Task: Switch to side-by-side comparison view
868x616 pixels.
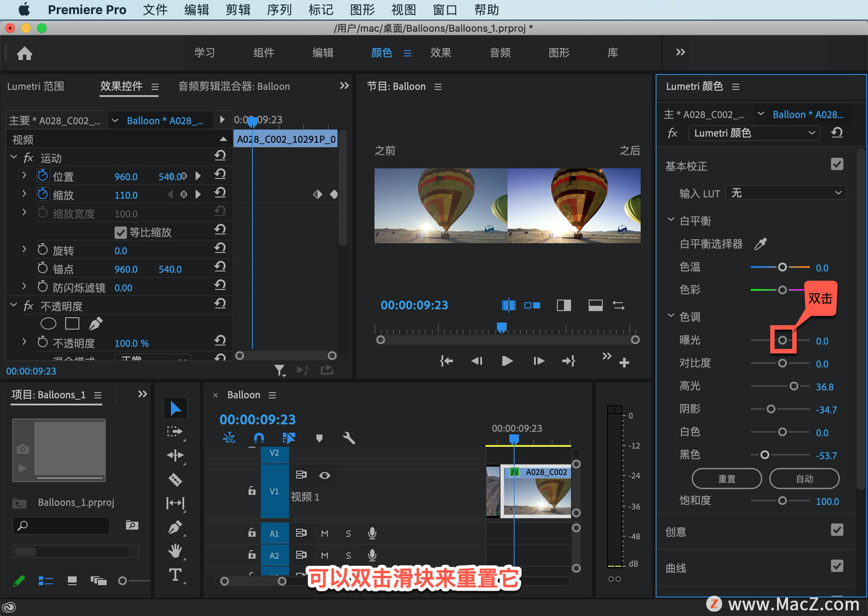Action: [x=532, y=306]
